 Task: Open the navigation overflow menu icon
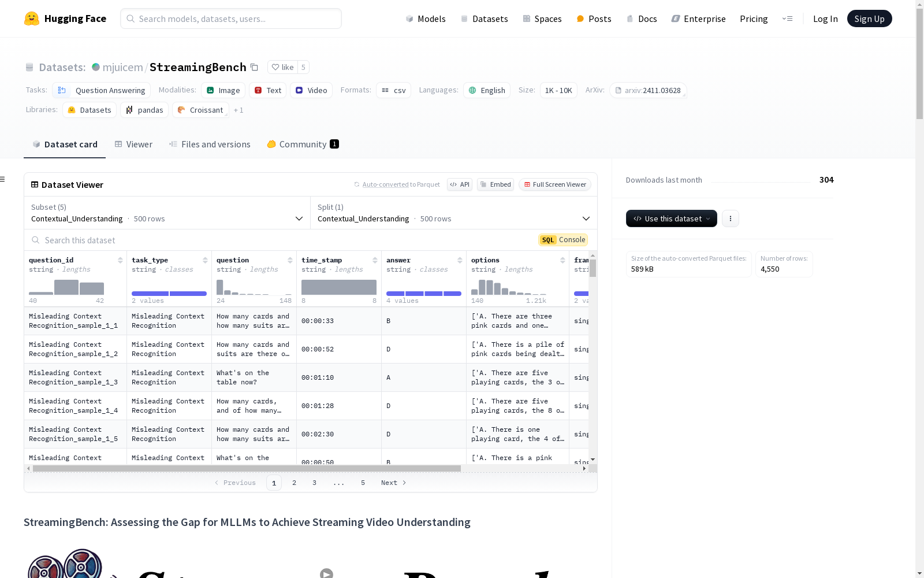(787, 18)
